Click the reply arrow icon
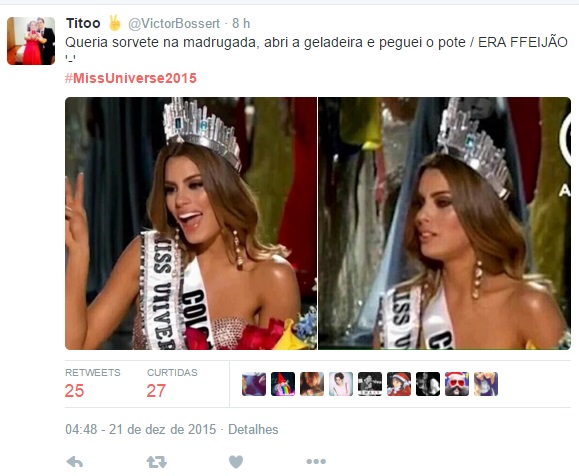Screen dimensions: 579x476 point(75,462)
